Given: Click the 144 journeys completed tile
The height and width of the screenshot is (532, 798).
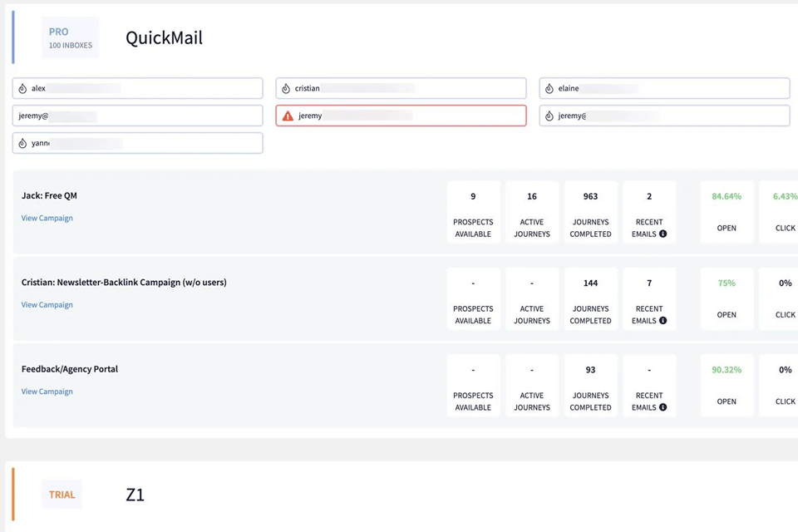Looking at the screenshot, I should point(590,299).
